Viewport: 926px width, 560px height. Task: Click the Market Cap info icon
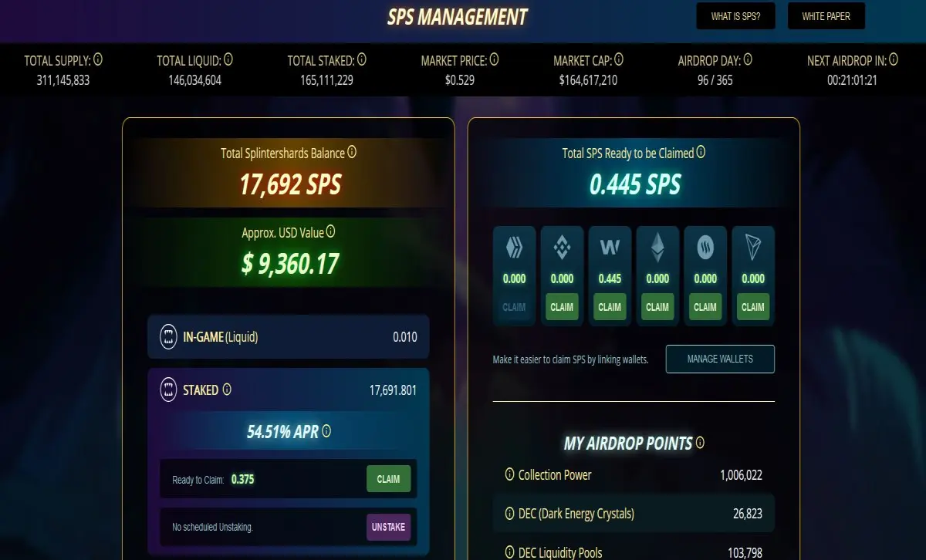pyautogui.click(x=619, y=59)
